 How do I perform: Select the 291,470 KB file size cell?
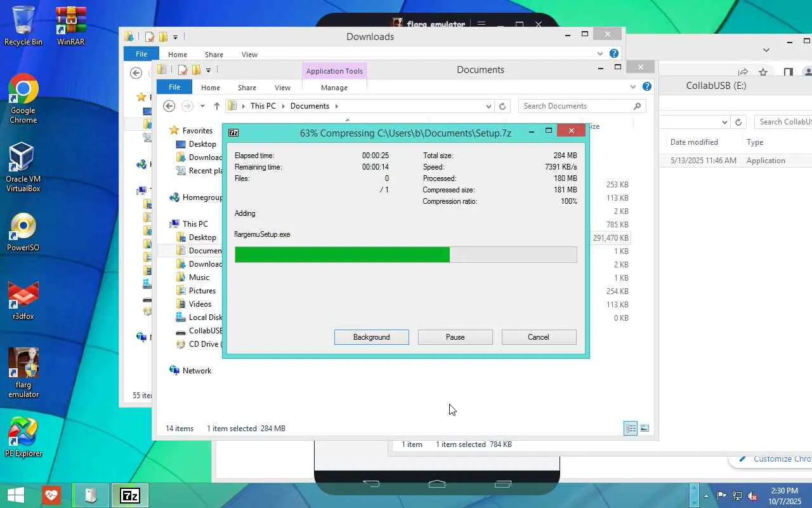click(610, 238)
